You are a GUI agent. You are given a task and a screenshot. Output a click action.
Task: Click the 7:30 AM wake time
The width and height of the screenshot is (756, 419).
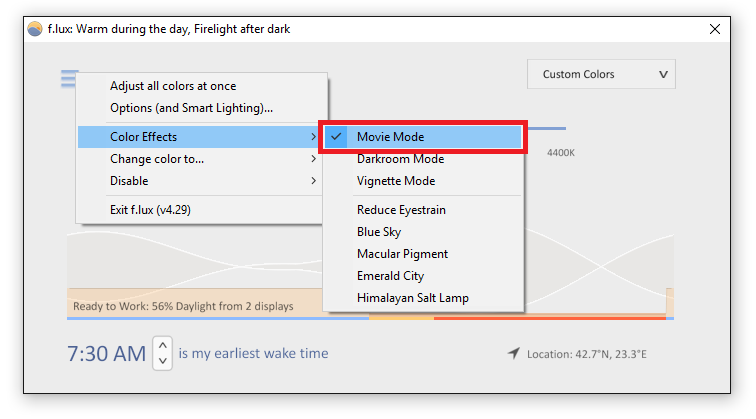coord(106,353)
